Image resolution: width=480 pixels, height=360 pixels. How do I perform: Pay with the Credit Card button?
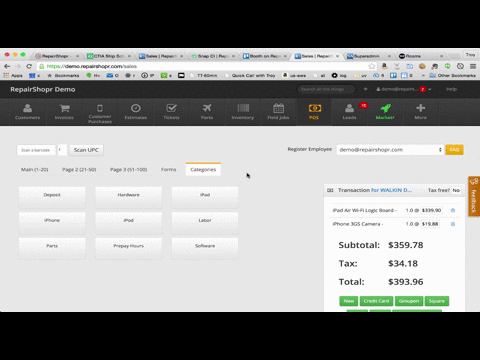(x=376, y=301)
